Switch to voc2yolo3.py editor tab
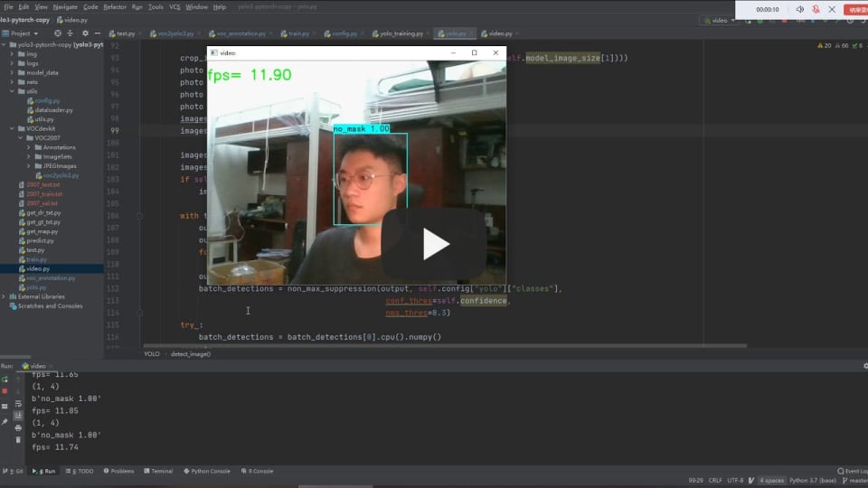The image size is (868, 488). coord(173,33)
